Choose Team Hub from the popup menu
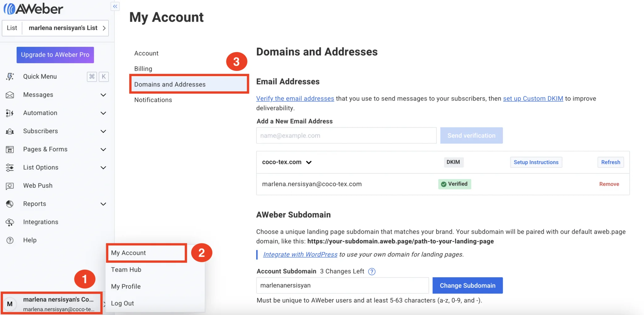The image size is (644, 315). (x=126, y=270)
